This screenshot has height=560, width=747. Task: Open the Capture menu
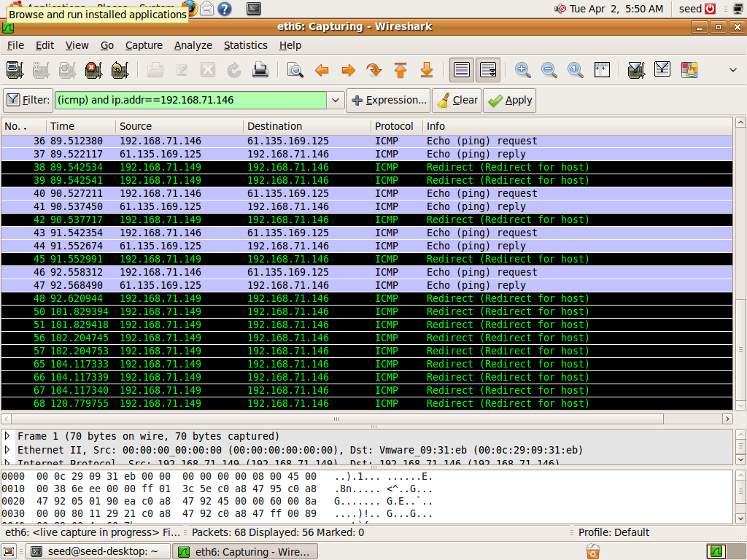pos(144,45)
